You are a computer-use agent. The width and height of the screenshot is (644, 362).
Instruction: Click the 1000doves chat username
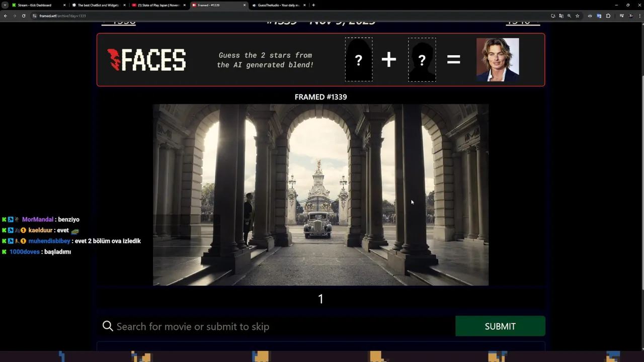pos(25,252)
